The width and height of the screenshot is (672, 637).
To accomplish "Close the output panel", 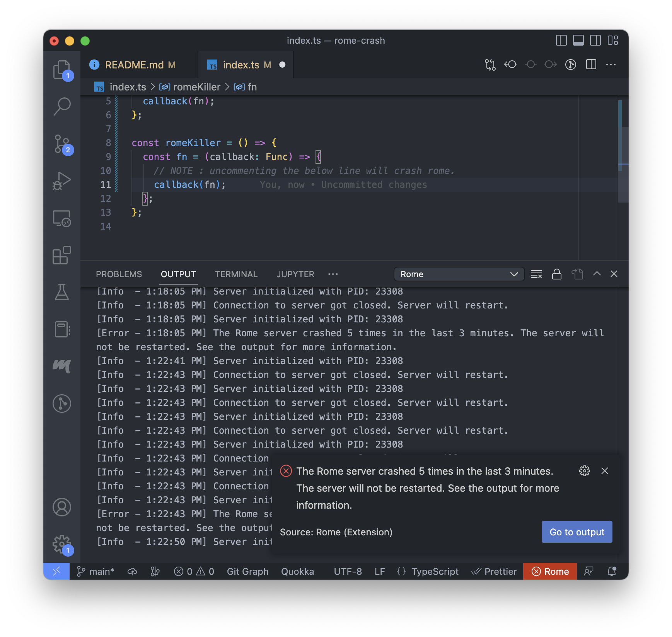I will [x=614, y=274].
